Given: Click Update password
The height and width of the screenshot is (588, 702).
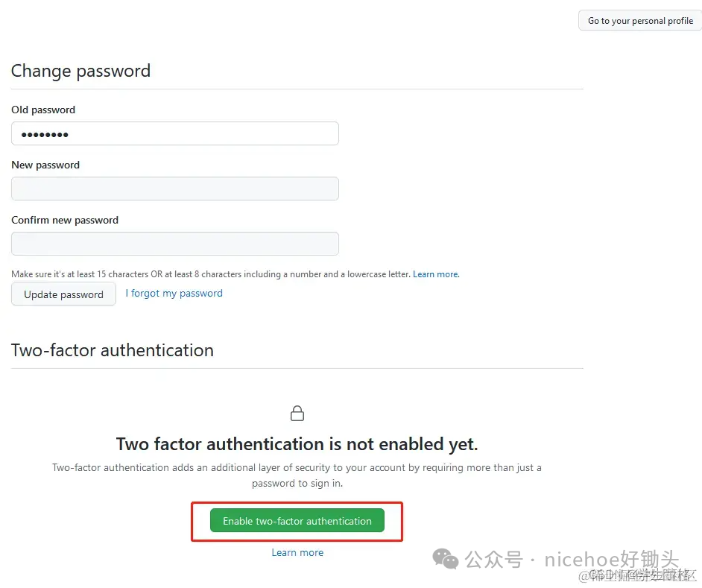Looking at the screenshot, I should [63, 294].
